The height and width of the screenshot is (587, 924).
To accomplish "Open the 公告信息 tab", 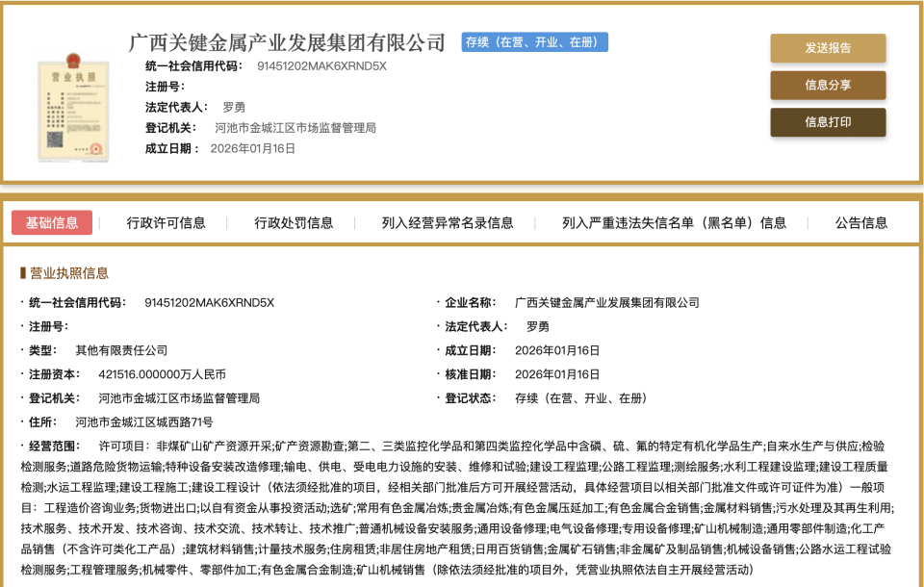I will click(x=861, y=223).
